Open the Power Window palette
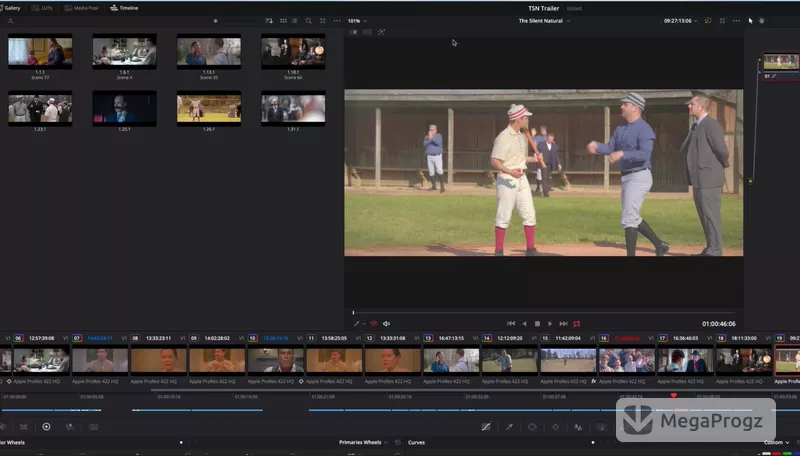Screen dimensions: 800x456 coord(532,427)
